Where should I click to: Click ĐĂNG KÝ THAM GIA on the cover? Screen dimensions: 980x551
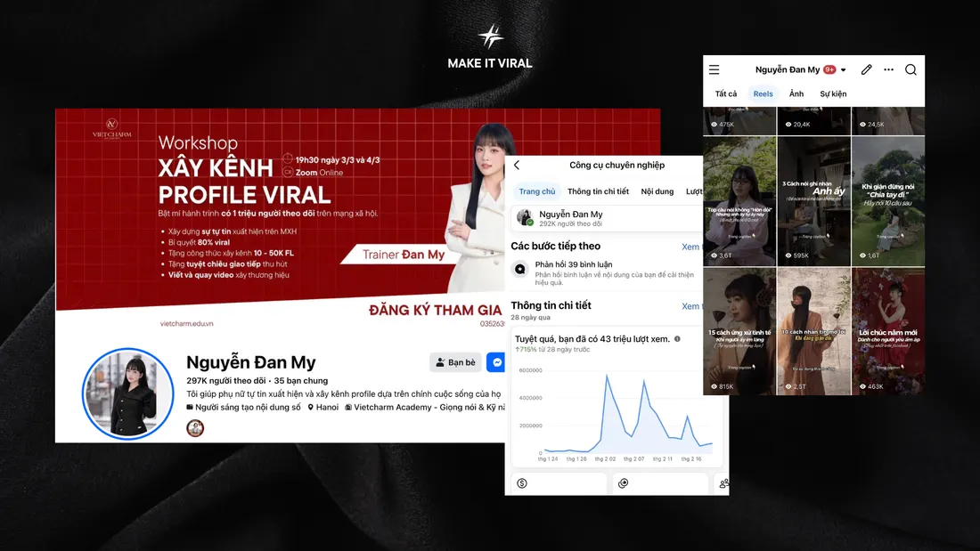[x=435, y=310]
